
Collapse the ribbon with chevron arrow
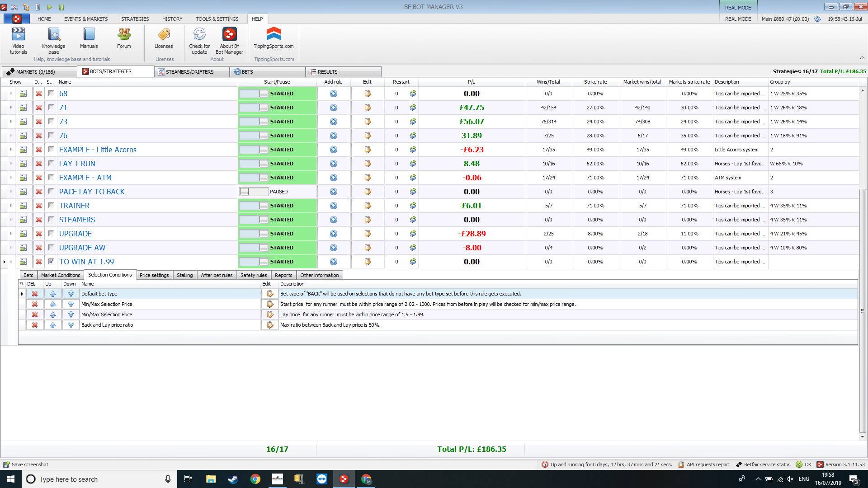click(862, 58)
